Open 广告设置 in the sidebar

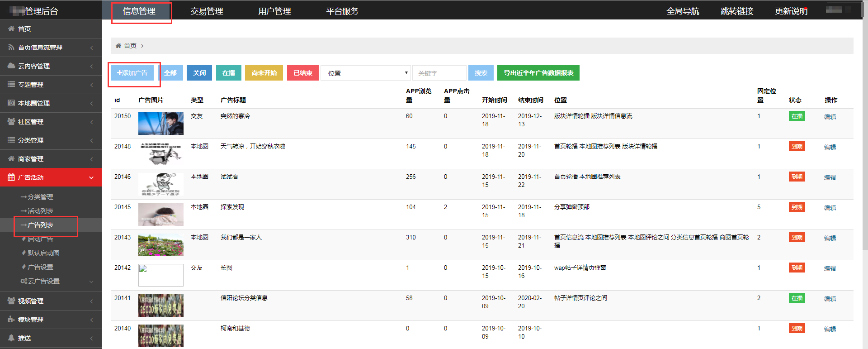(x=40, y=267)
